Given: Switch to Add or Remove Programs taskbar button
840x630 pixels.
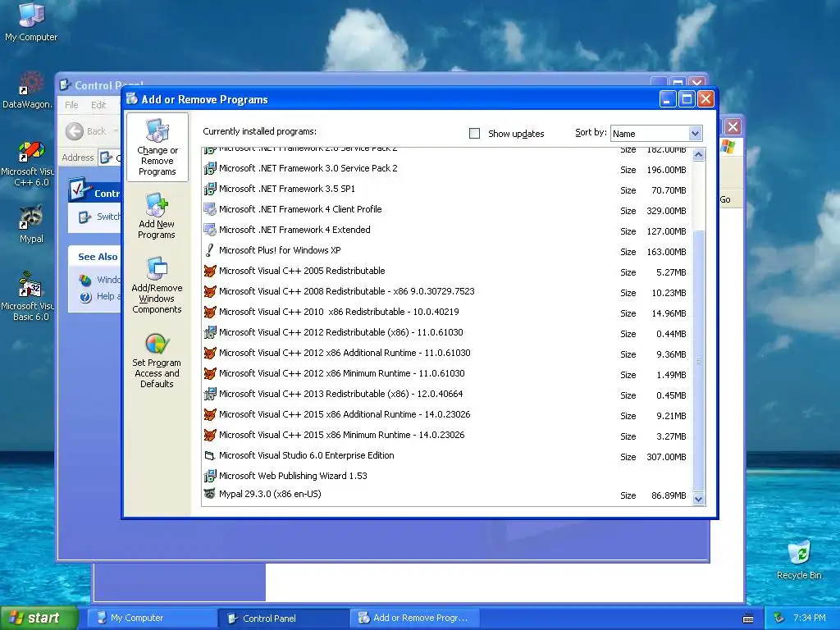Looking at the screenshot, I should tap(414, 619).
